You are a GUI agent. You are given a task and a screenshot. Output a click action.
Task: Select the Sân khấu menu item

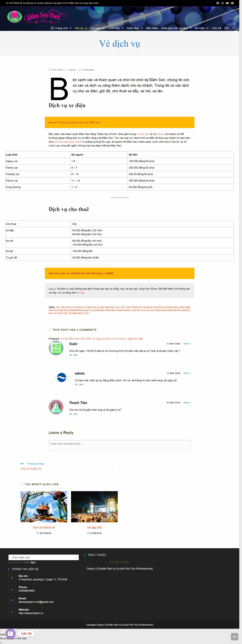pos(152,28)
